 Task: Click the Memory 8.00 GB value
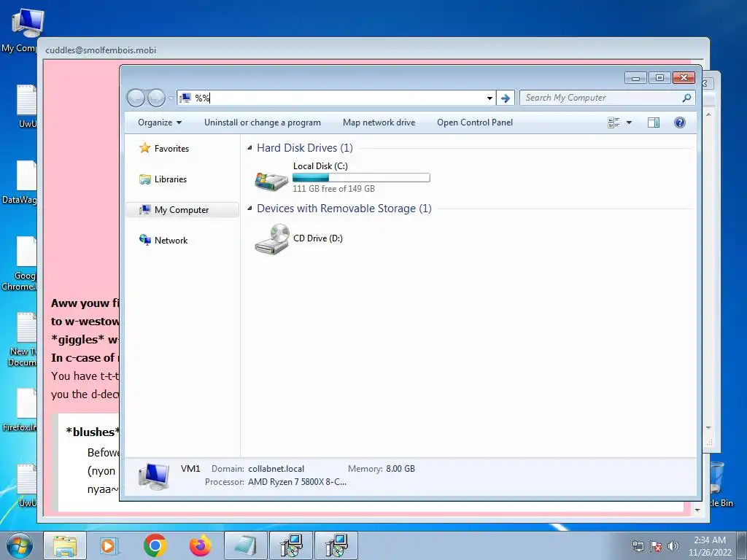click(x=400, y=469)
